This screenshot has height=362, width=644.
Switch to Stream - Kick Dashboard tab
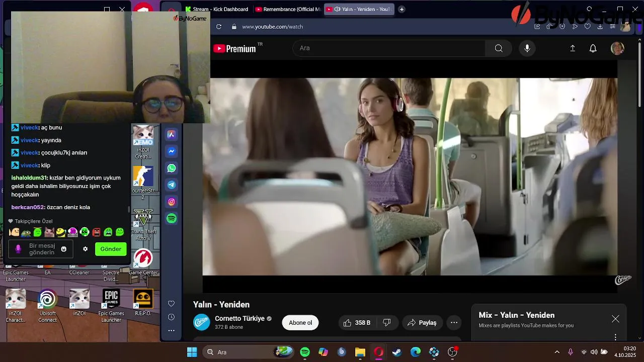pyautogui.click(x=216, y=9)
